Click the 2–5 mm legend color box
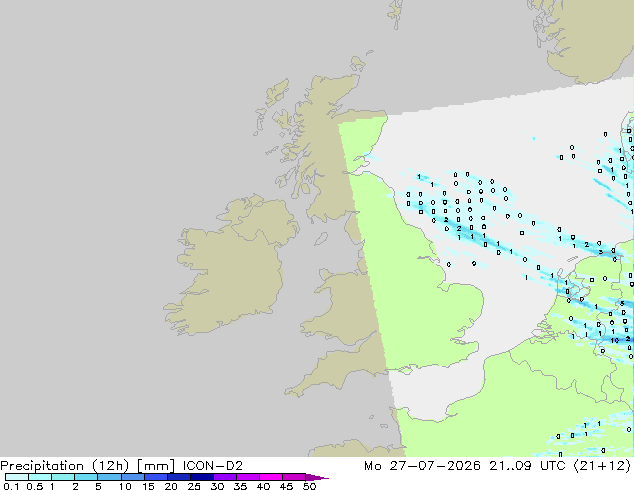The image size is (634, 490). (86, 477)
